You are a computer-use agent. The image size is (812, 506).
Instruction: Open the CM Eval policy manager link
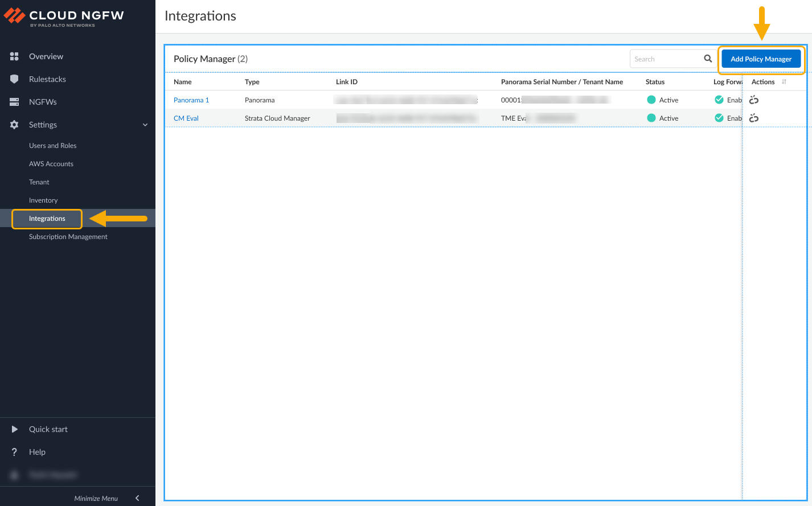pos(186,118)
